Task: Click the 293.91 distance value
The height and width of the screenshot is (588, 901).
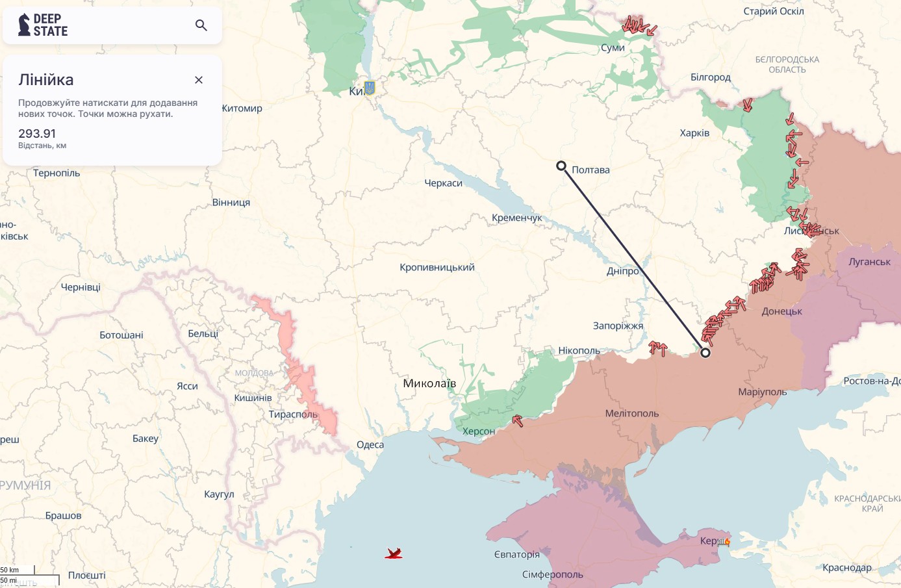Action: [x=37, y=134]
